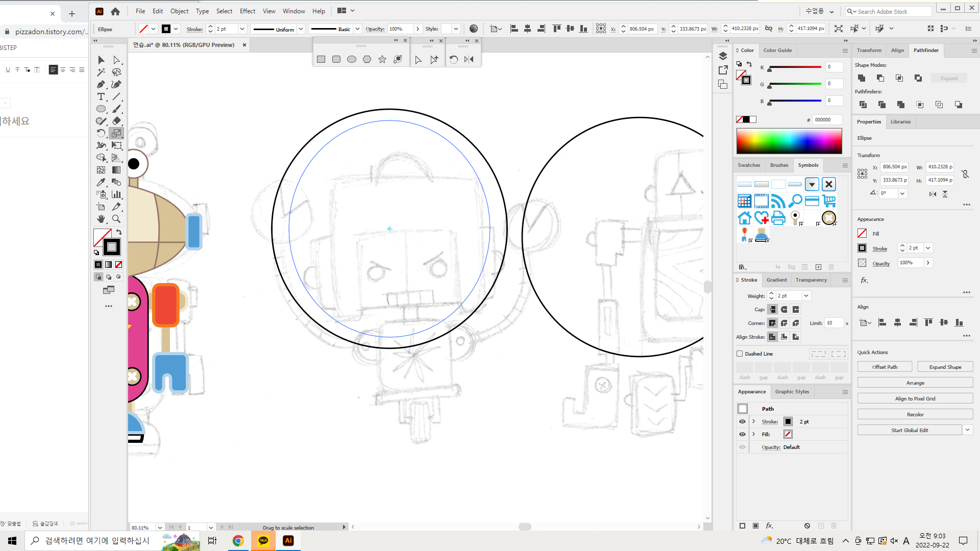The width and height of the screenshot is (980, 551).
Task: Click the home symbol in Symbols panel
Action: click(744, 218)
